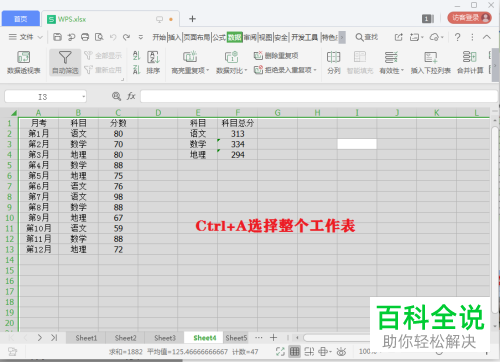Switch to the 安全 ribbon tab

click(281, 37)
